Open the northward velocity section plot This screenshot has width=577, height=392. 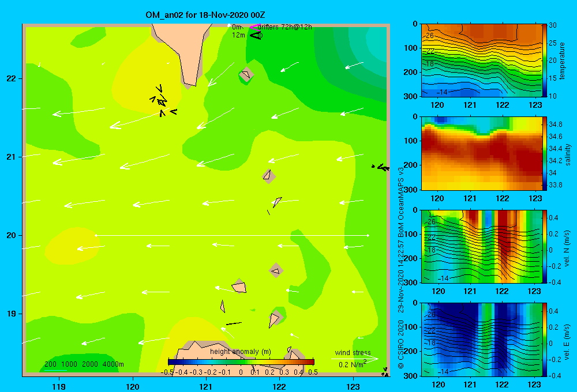tap(482, 247)
